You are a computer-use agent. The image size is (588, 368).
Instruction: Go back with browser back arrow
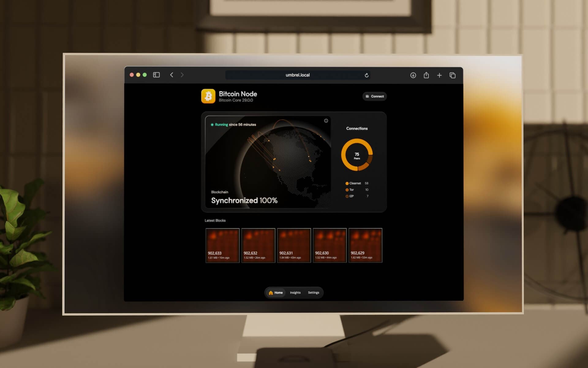point(171,75)
